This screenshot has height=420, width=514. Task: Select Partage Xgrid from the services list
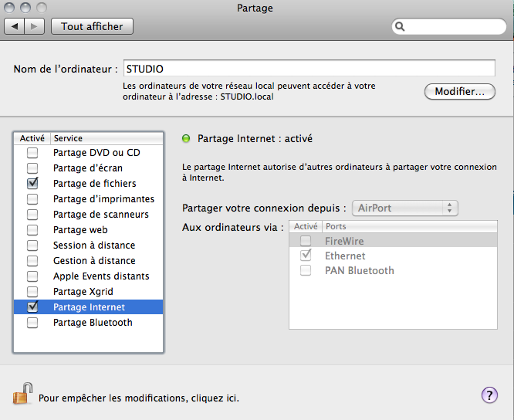[x=83, y=292]
